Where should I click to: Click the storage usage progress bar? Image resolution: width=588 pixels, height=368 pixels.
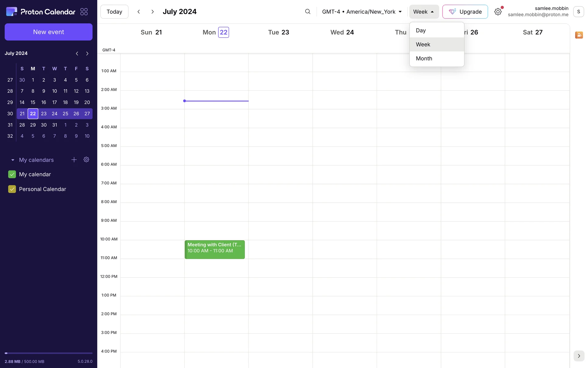[48, 353]
